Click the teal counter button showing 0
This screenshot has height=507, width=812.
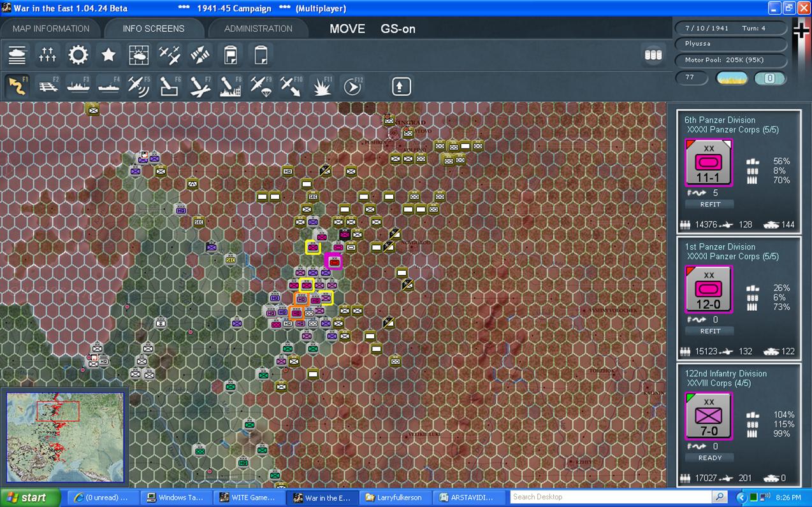click(769, 78)
